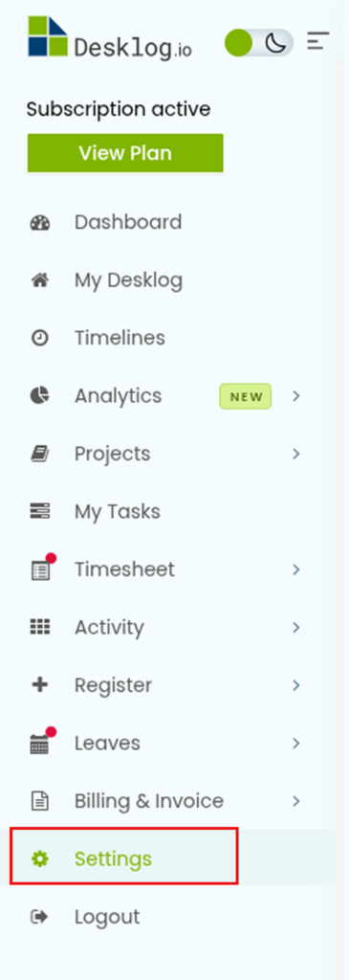This screenshot has width=349, height=980.
Task: Expand the Register submenu chevron
Action: (296, 685)
